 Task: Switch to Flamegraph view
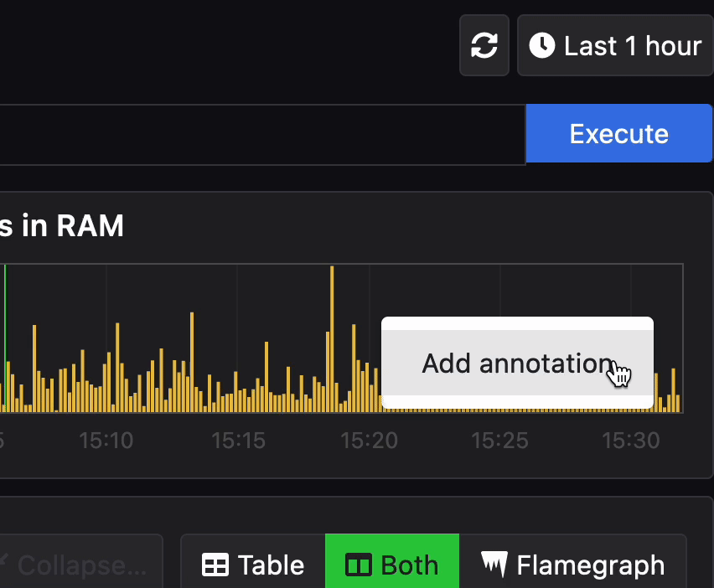574,565
